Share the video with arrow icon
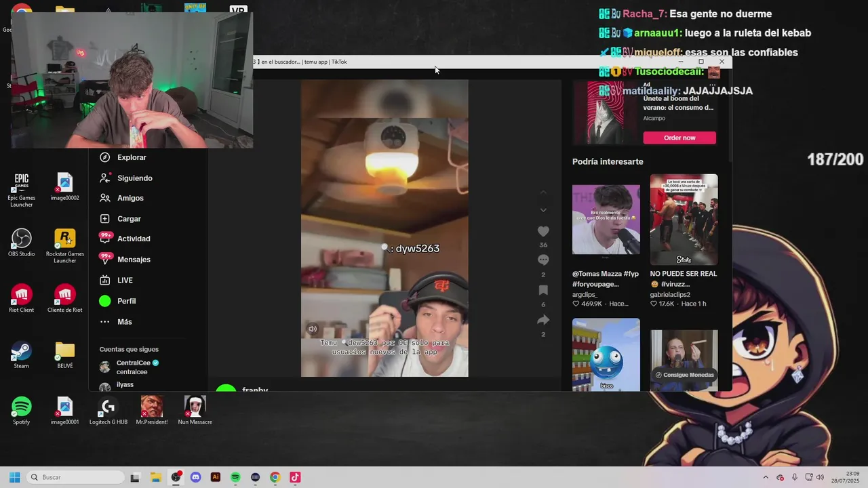 [543, 320]
